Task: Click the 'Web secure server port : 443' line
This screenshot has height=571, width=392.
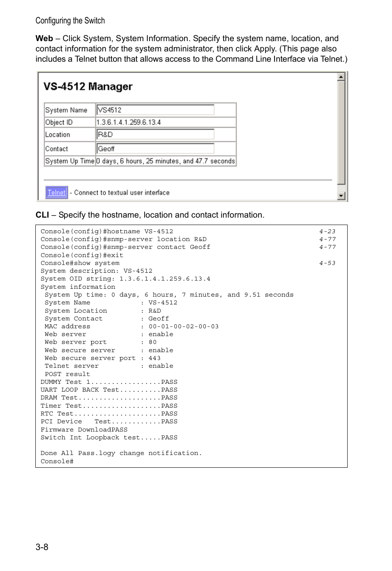Action: click(103, 358)
